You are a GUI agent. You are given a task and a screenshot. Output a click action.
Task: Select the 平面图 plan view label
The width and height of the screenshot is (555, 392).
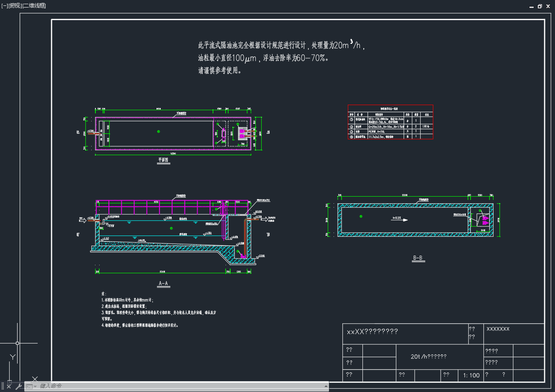pyautogui.click(x=163, y=160)
